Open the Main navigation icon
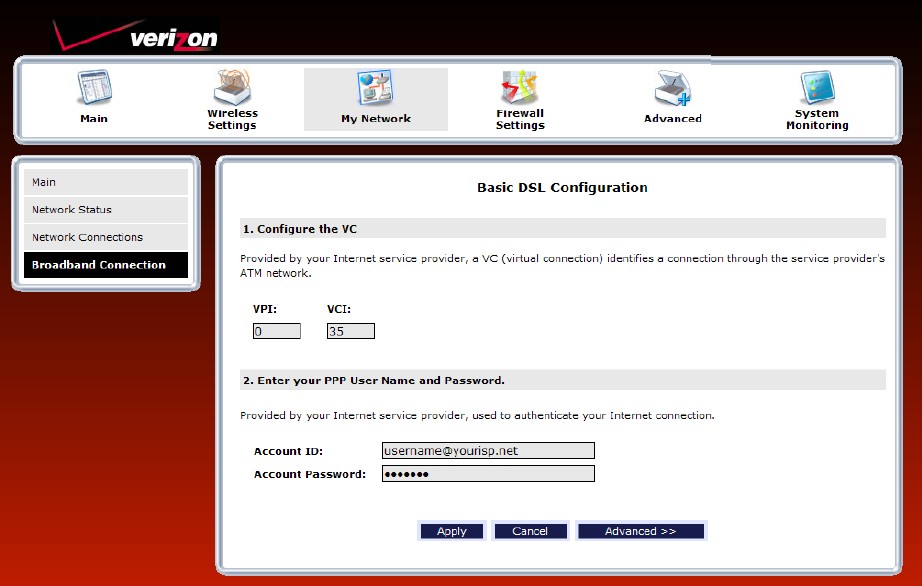922x586 pixels. 93,85
